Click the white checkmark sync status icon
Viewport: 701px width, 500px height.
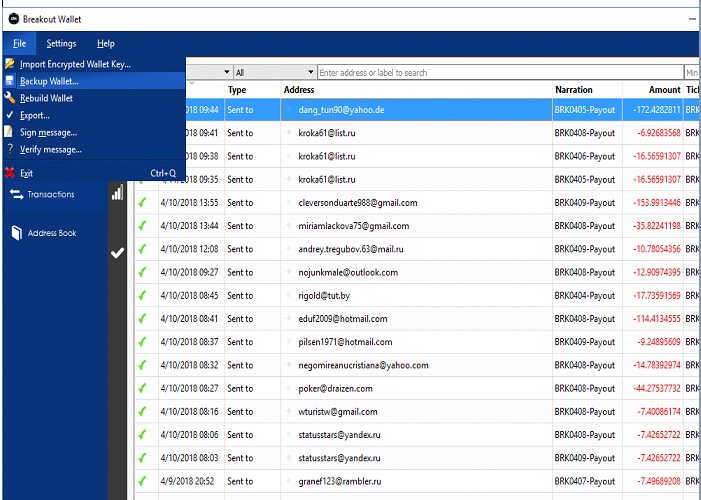117,253
